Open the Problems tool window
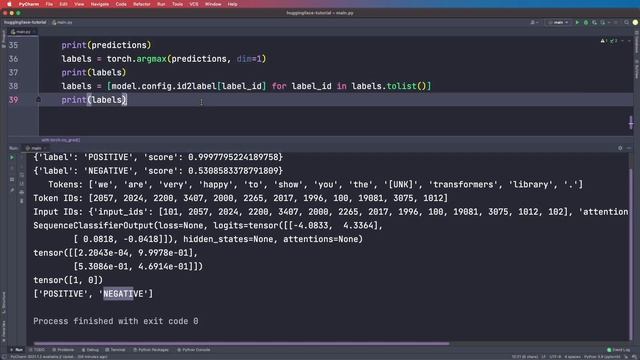 tap(63, 350)
